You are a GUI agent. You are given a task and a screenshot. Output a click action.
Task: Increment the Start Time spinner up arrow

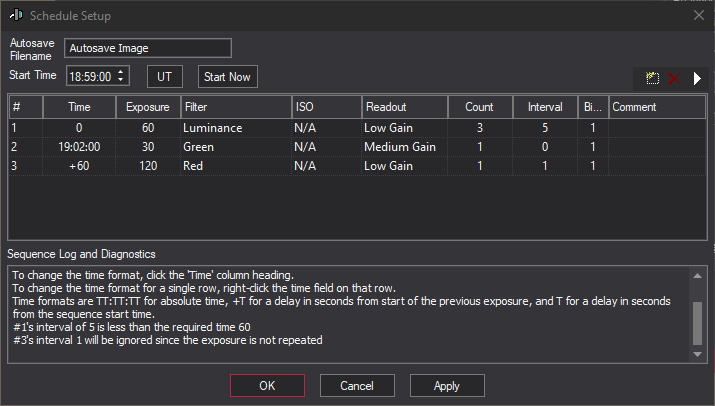pyautogui.click(x=122, y=72)
